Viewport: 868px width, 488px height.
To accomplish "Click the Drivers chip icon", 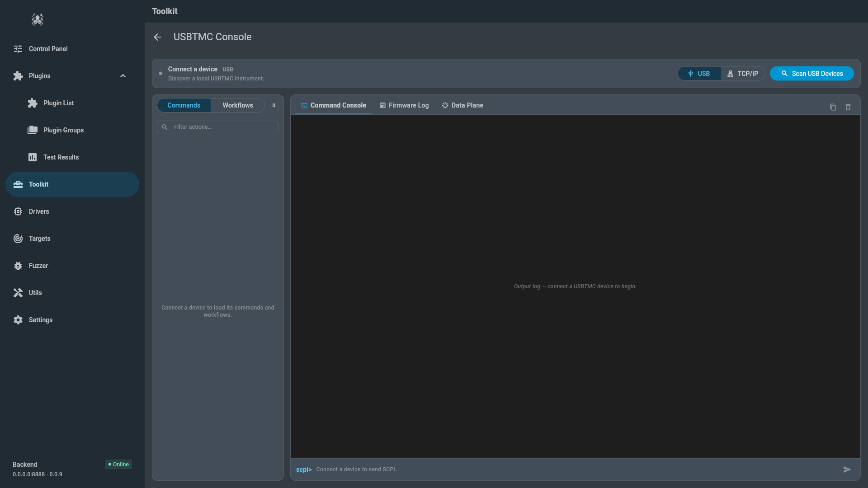I will click(18, 211).
